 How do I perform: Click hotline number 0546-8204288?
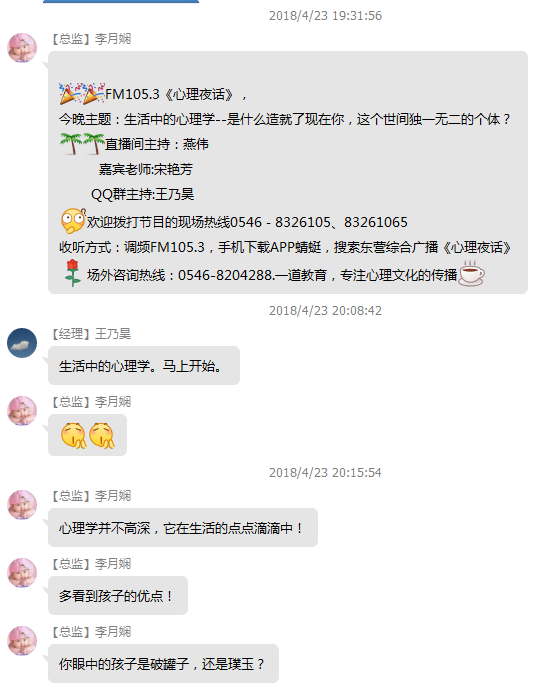click(x=225, y=275)
